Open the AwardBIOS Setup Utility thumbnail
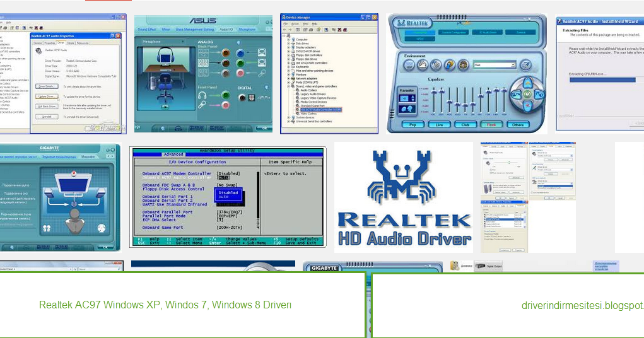Screen dimensions: 644x338 [x=228, y=197]
